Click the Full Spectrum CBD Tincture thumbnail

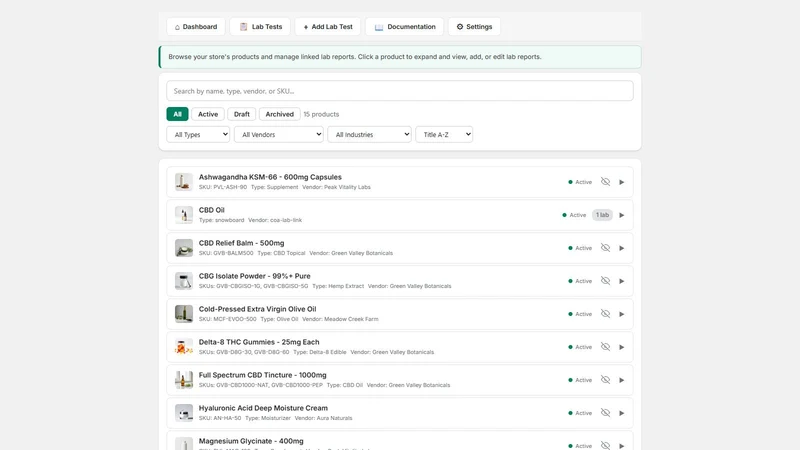[x=184, y=380]
